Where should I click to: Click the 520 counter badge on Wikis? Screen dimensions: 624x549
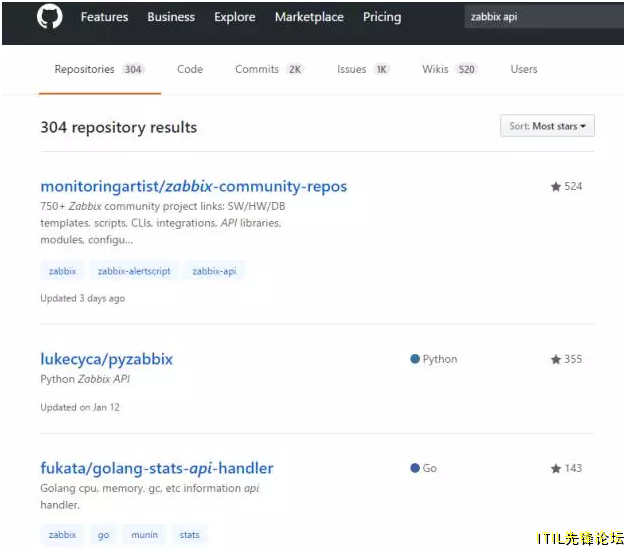point(466,70)
